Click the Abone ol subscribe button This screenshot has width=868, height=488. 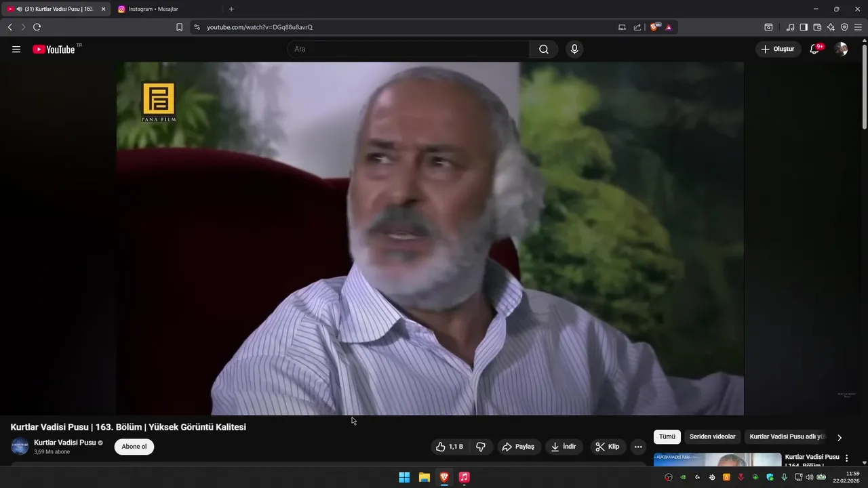point(134,447)
